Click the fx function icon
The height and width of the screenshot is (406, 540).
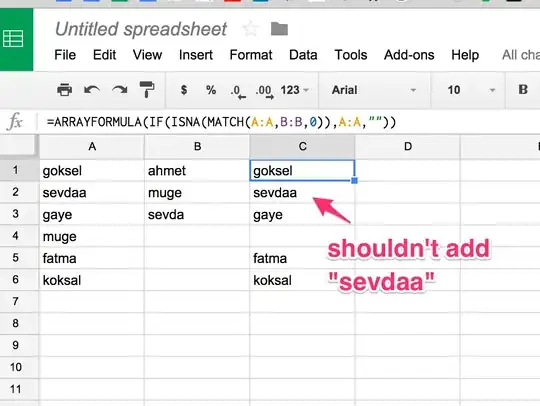(x=15, y=122)
